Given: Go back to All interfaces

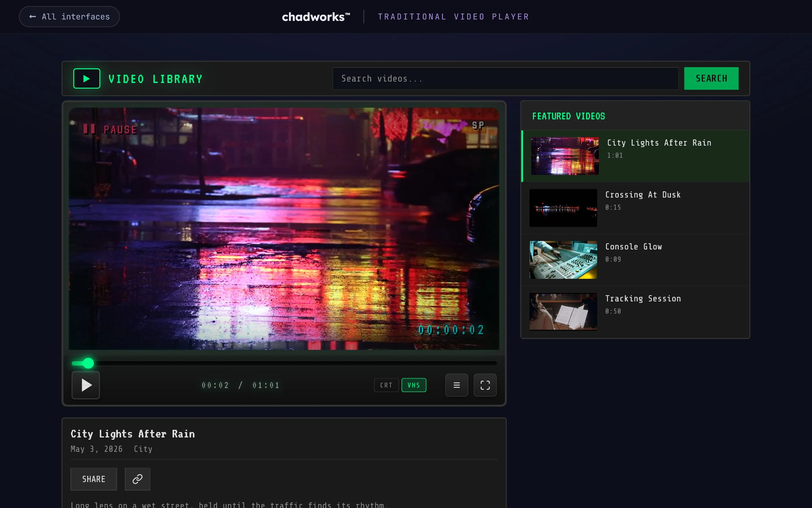Looking at the screenshot, I should (69, 16).
